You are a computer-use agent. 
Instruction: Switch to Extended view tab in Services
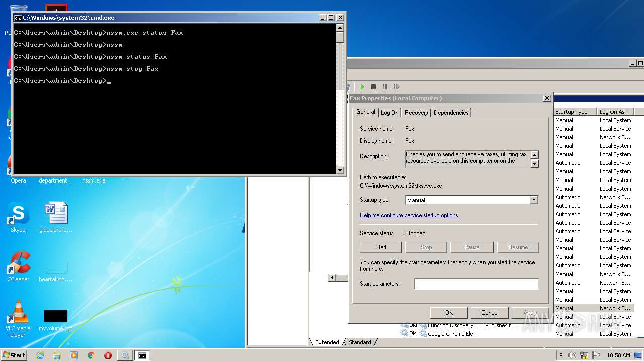coord(327,342)
